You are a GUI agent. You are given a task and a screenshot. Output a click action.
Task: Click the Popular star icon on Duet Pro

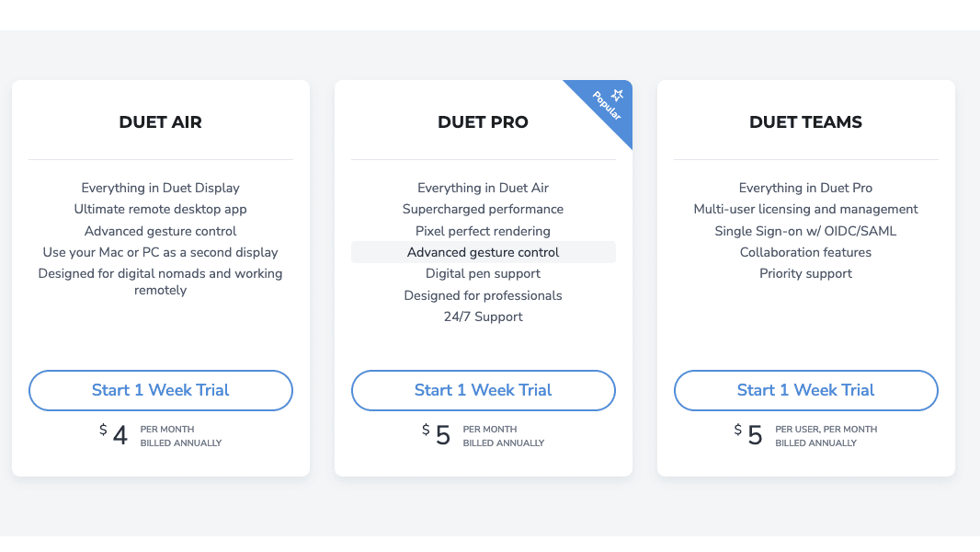(x=618, y=95)
